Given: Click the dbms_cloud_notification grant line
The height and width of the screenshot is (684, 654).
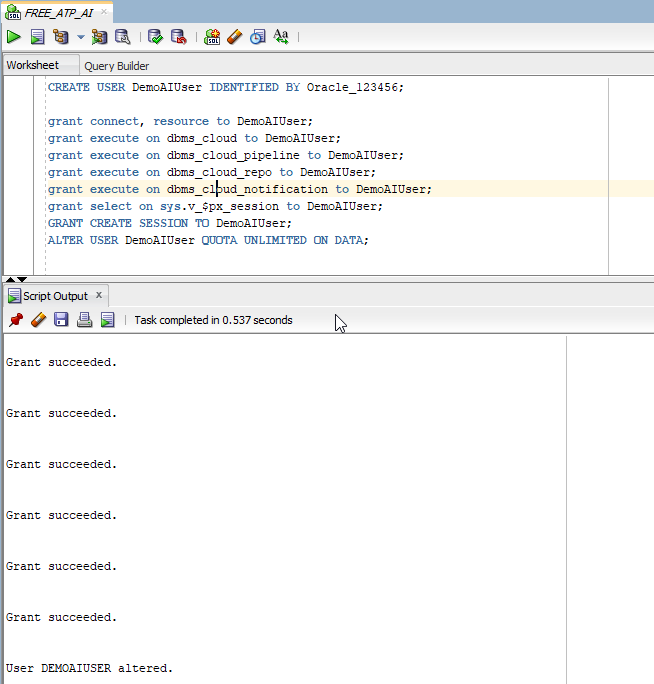Looking at the screenshot, I should pyautogui.click(x=240, y=189).
